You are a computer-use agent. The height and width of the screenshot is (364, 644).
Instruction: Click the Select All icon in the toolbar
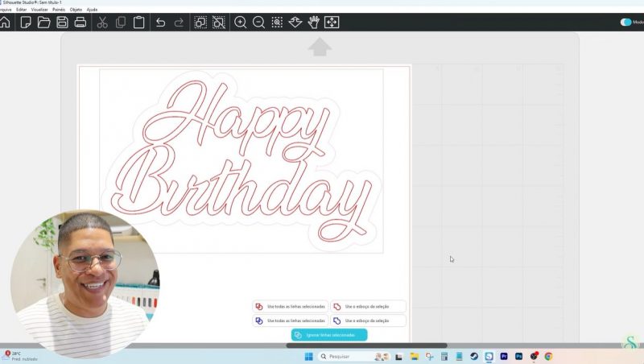click(x=200, y=23)
